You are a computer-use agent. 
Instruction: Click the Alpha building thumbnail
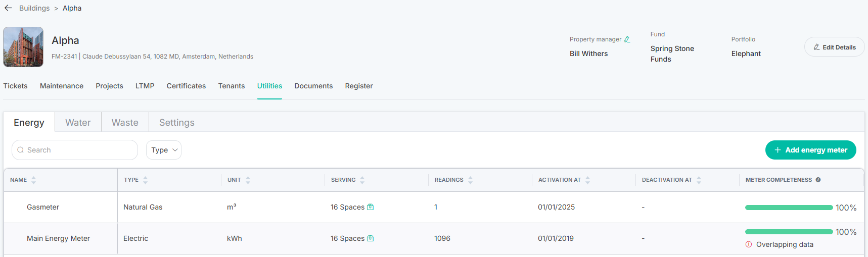(23, 47)
